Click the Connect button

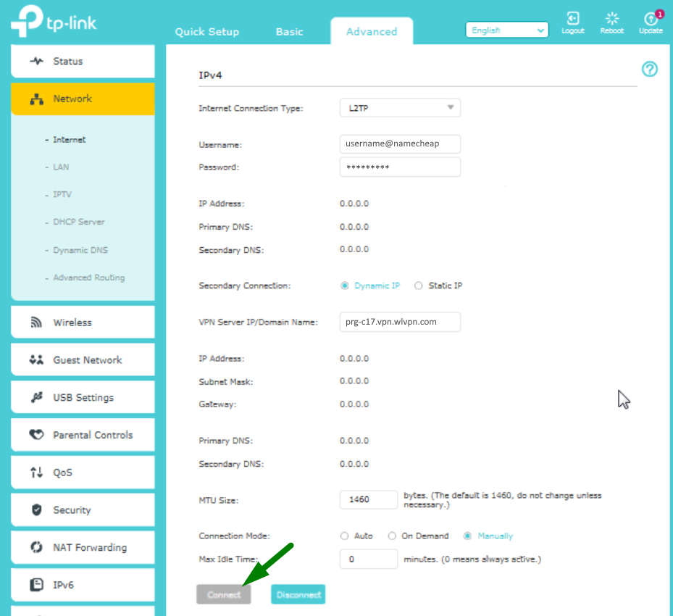point(224,594)
